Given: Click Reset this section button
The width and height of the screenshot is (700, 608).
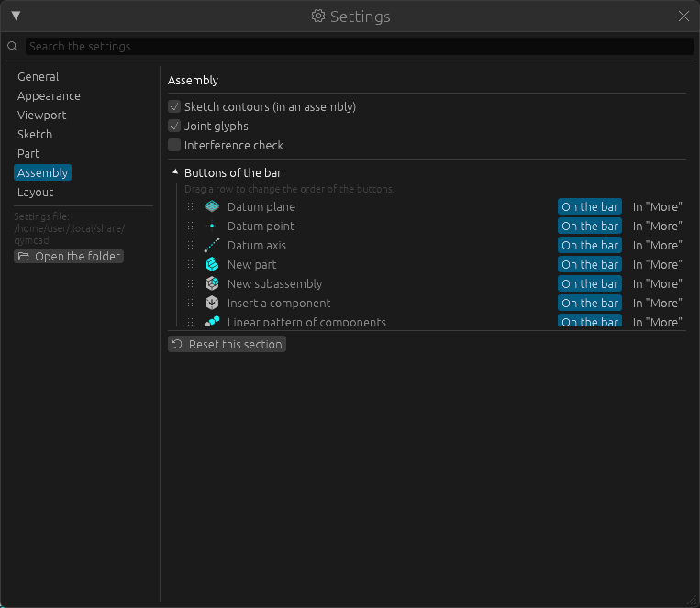Looking at the screenshot, I should click(227, 344).
